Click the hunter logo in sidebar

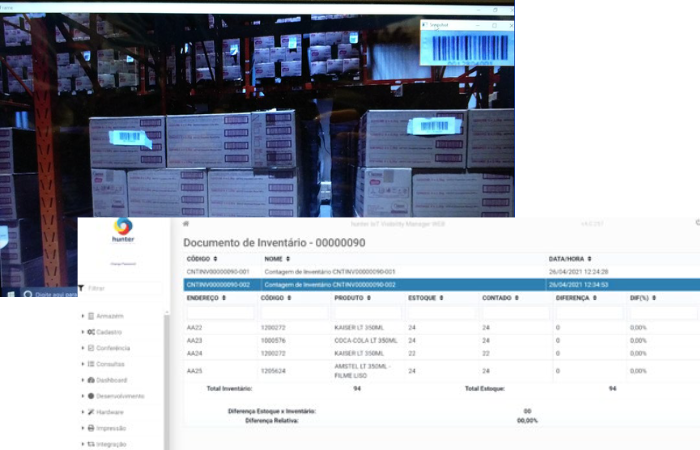pyautogui.click(x=123, y=230)
